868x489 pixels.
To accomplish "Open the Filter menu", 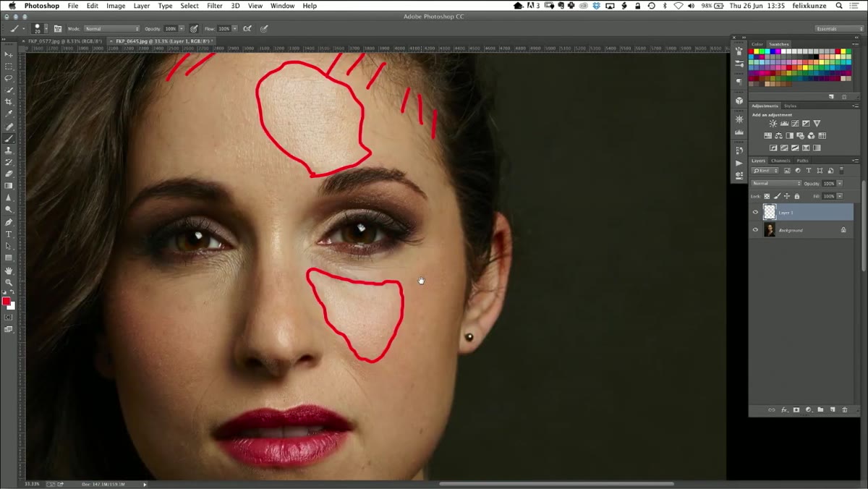I will [215, 6].
